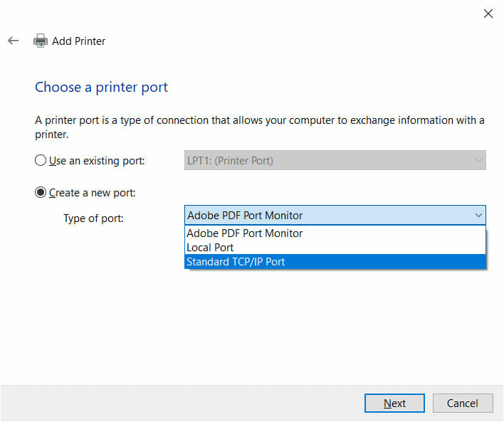This screenshot has height=422, width=504.
Task: Click the Add Printer printer icon
Action: pyautogui.click(x=41, y=41)
